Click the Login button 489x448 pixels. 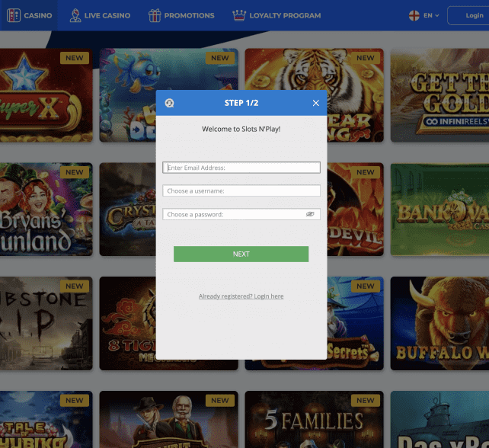(468, 15)
